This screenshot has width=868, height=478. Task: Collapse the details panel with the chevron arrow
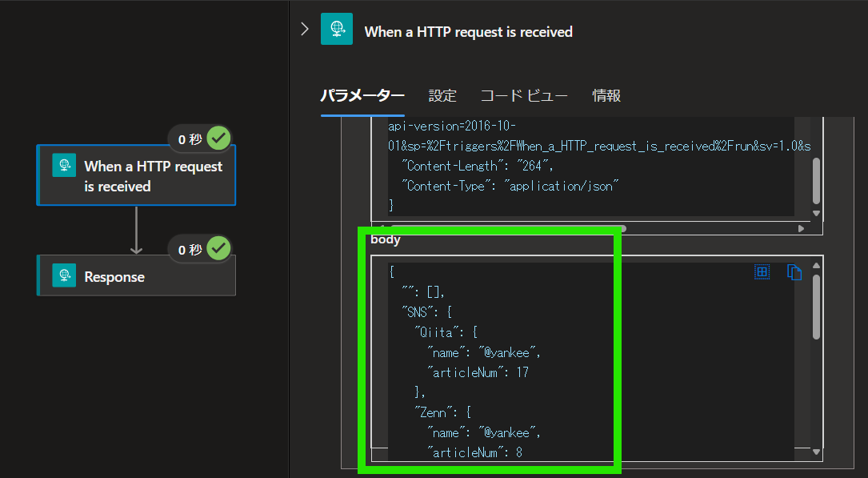pos(304,27)
